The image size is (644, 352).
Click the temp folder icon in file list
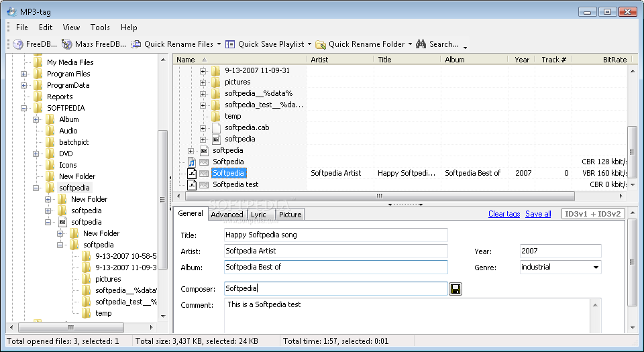click(216, 116)
